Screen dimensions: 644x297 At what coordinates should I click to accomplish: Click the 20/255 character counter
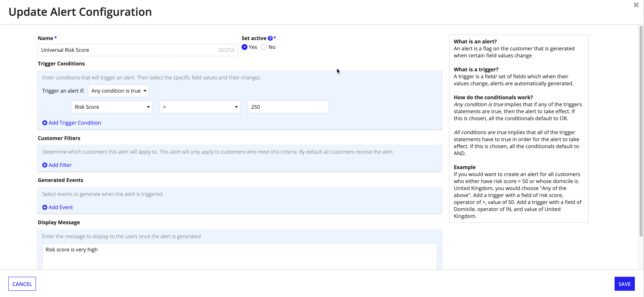coord(226,50)
